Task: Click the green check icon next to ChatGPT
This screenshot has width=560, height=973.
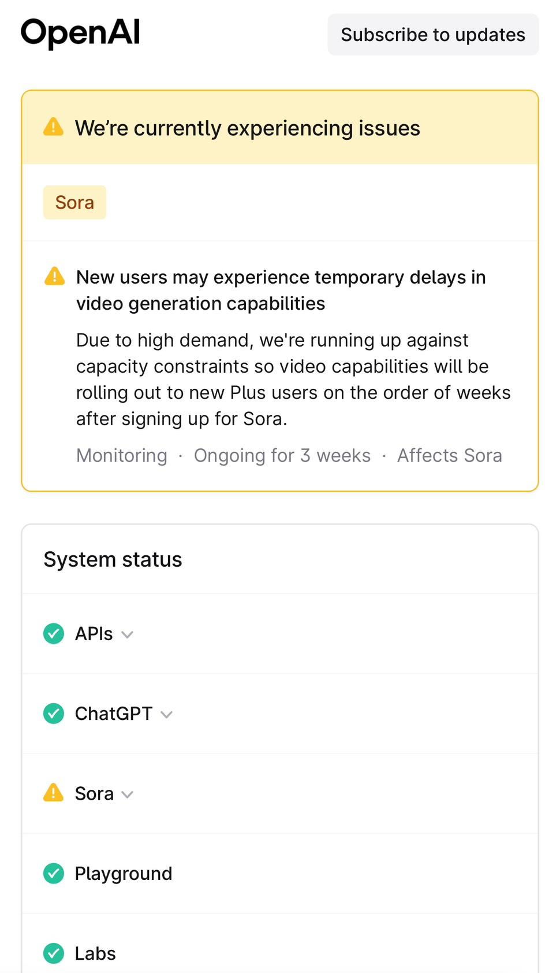Action: (54, 714)
